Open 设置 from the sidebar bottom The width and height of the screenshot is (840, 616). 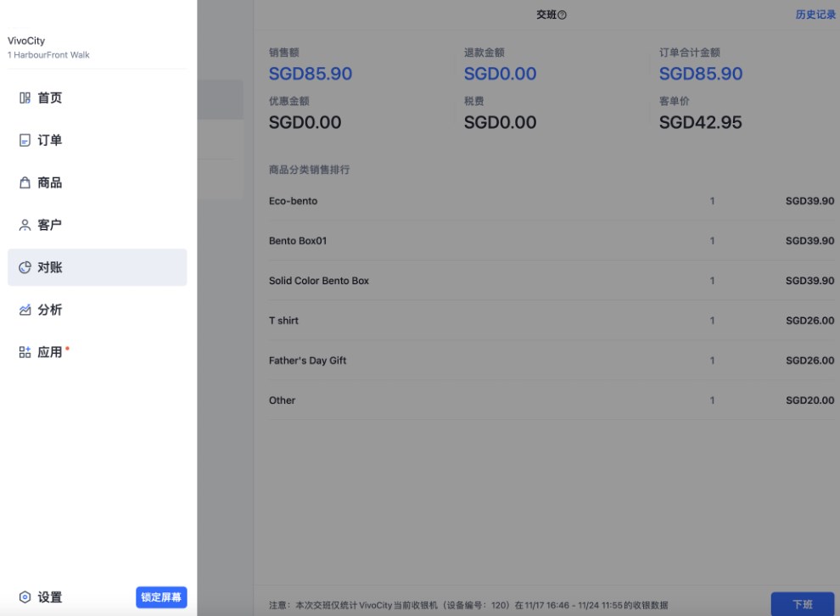click(x=50, y=597)
